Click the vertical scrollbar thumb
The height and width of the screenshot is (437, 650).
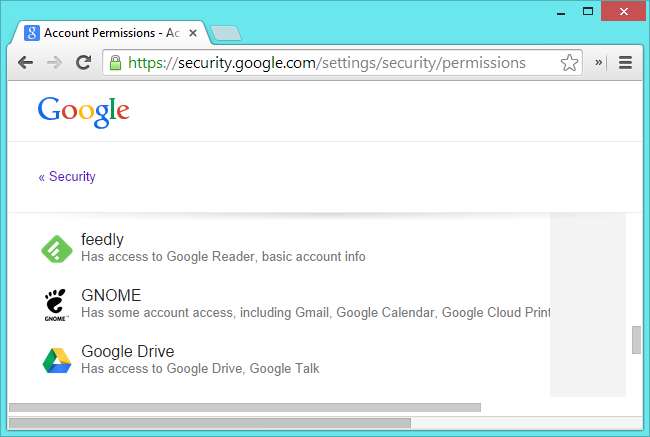[x=636, y=340]
